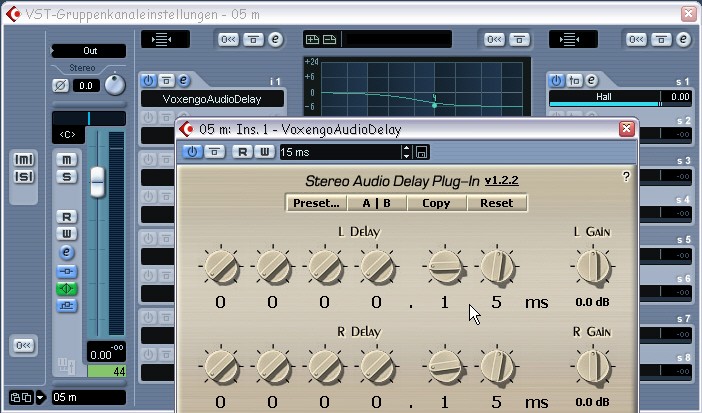The image size is (702, 413).
Task: Open the v1.2.2 version link
Action: [x=501, y=180]
